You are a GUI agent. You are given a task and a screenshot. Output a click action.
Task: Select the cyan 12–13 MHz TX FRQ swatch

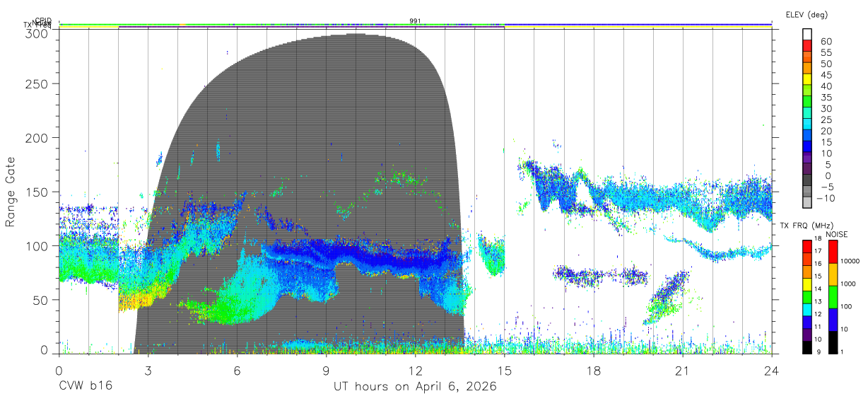click(807, 308)
